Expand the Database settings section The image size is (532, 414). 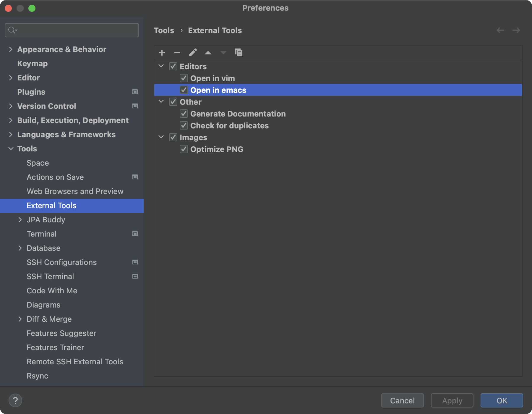[20, 248]
